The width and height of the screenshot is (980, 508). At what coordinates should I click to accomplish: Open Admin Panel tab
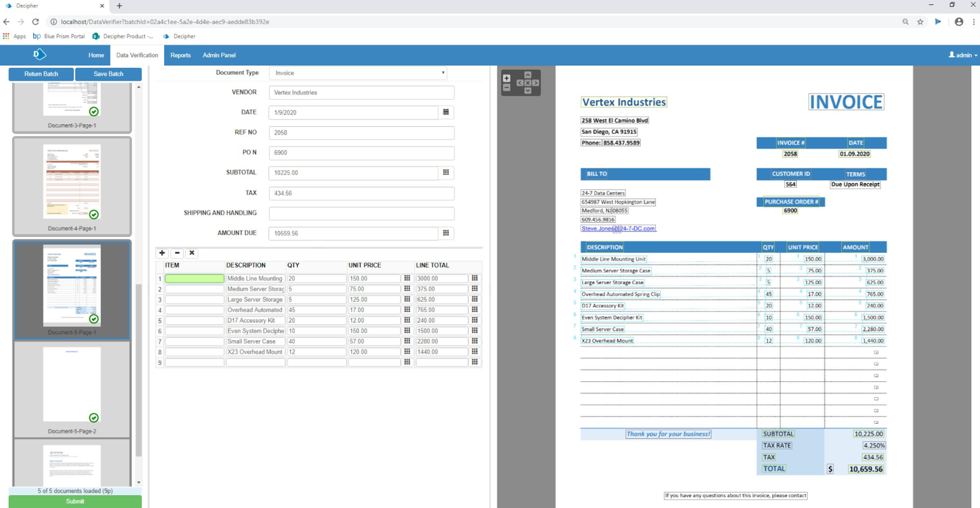tap(219, 55)
